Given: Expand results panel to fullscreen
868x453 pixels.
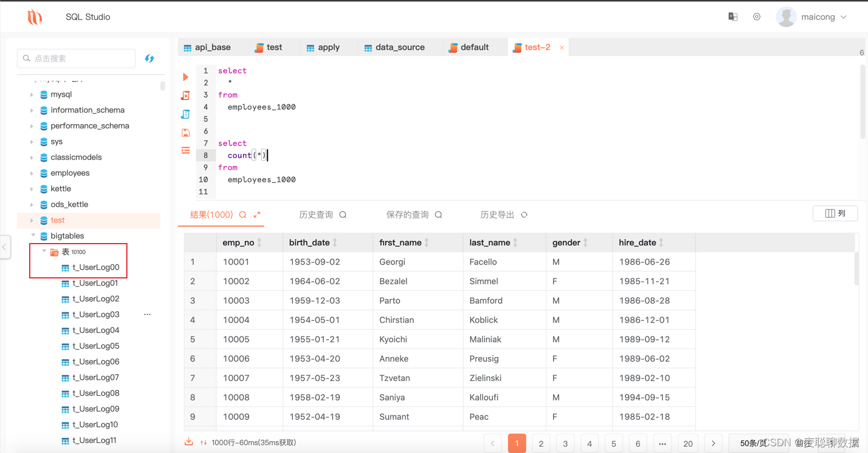Looking at the screenshot, I should click(257, 215).
